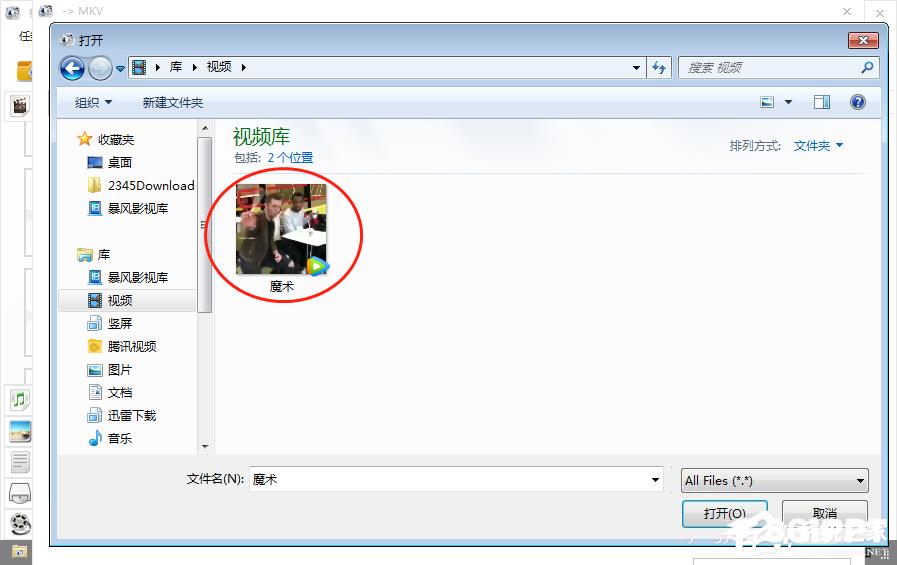Open the address bar history dropdown
The width and height of the screenshot is (897, 565).
coord(636,67)
